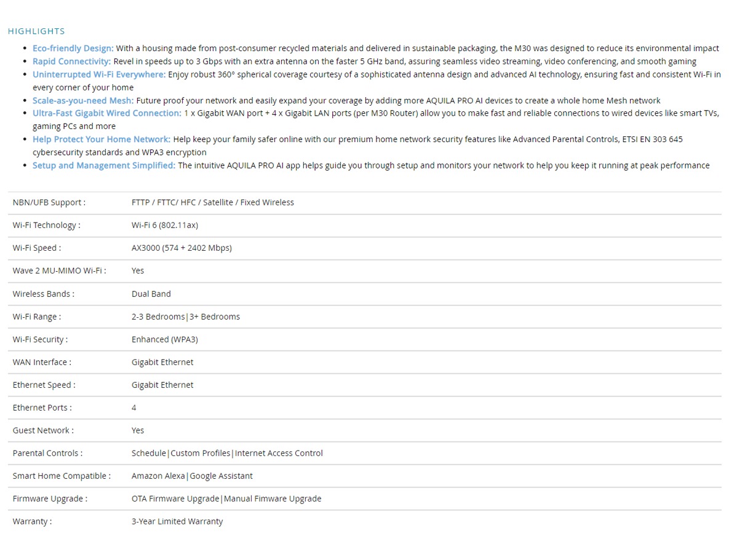Select the Eco-friendly Design highlight title

pyautogui.click(x=73, y=49)
